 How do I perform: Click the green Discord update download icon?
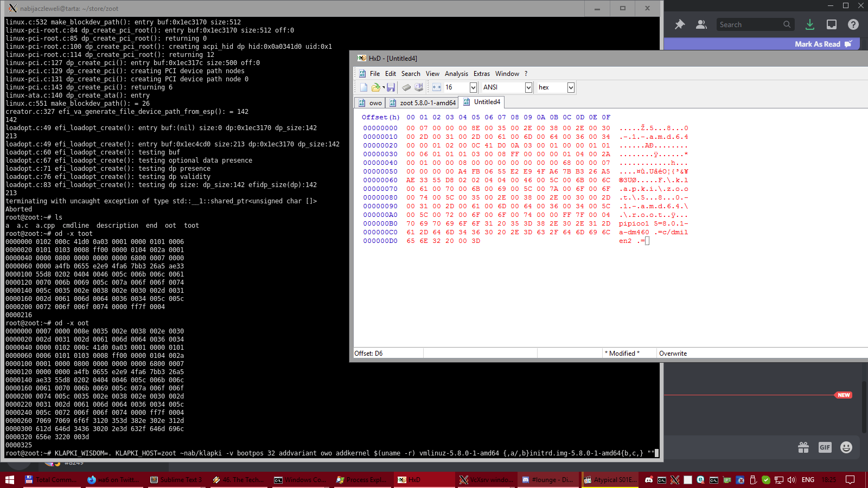809,24
